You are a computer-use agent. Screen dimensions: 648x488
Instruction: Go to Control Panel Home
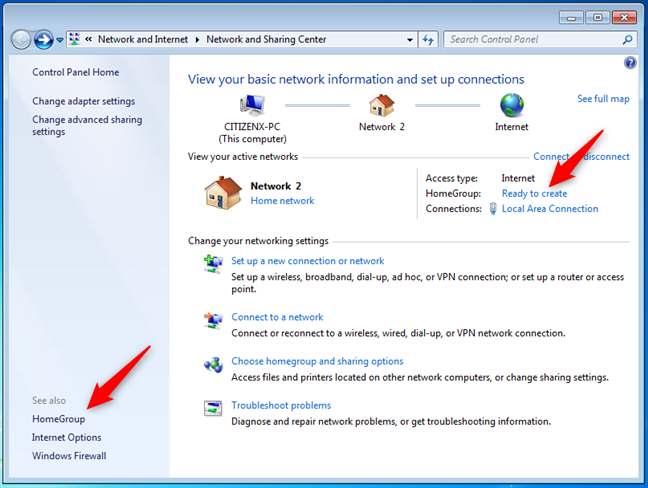click(x=76, y=72)
